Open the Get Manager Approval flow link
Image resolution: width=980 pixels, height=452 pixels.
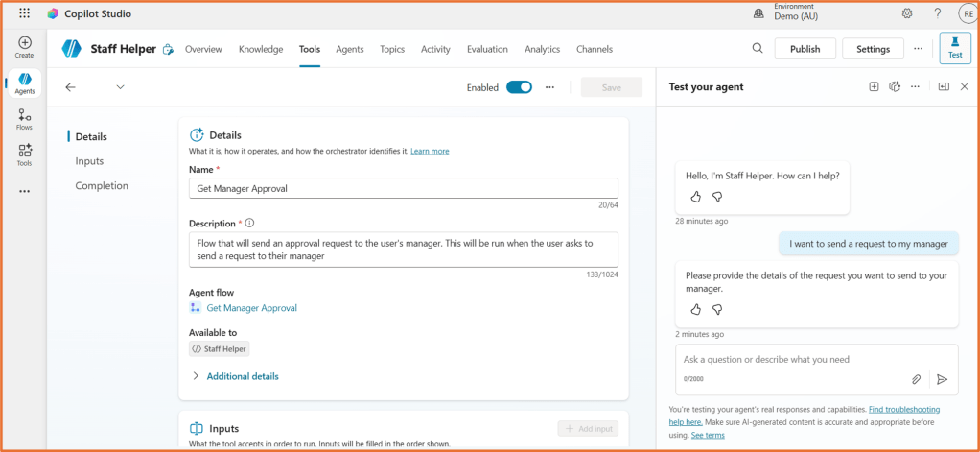pos(251,308)
